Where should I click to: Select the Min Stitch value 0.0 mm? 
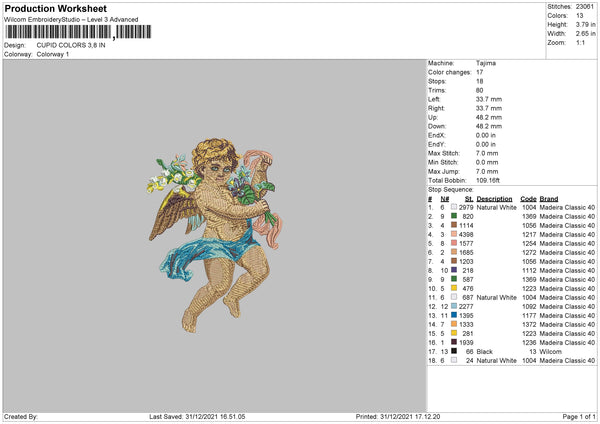(487, 162)
